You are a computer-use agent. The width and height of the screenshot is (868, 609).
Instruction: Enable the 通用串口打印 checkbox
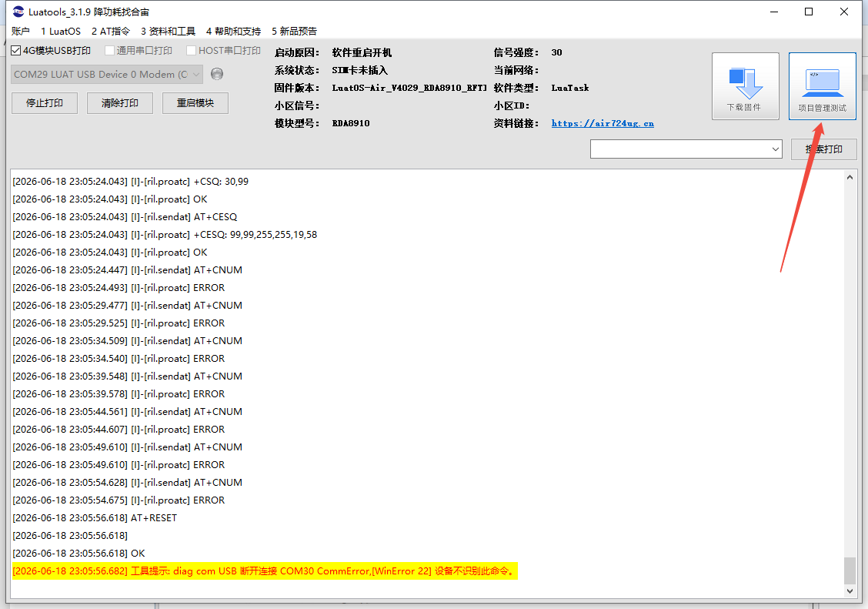(109, 50)
